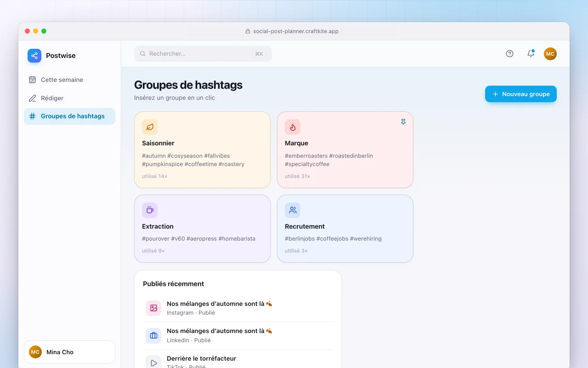Screen dimensions: 588x368
Task: Open Cette semaine in the sidebar
Action: pos(69,80)
